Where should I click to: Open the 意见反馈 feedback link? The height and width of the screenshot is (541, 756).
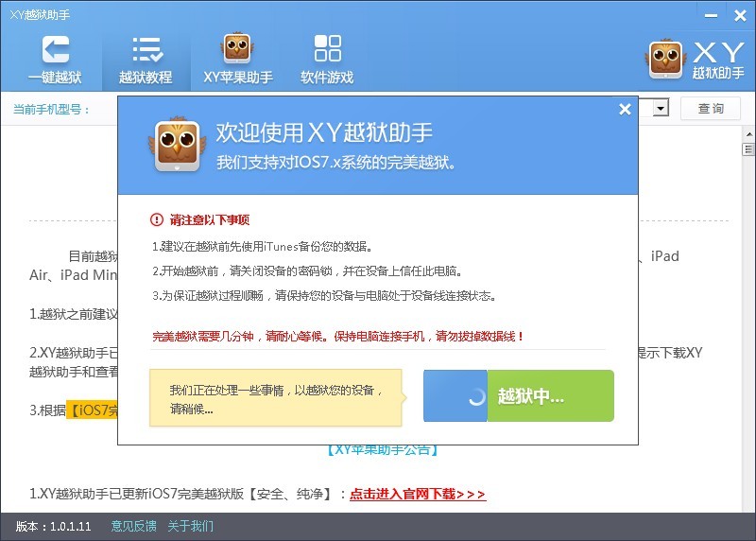click(133, 526)
